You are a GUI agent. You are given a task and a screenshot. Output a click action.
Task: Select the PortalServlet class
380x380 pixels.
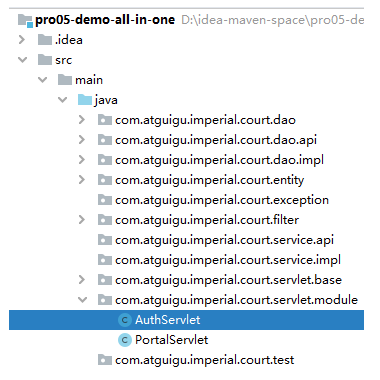(171, 340)
